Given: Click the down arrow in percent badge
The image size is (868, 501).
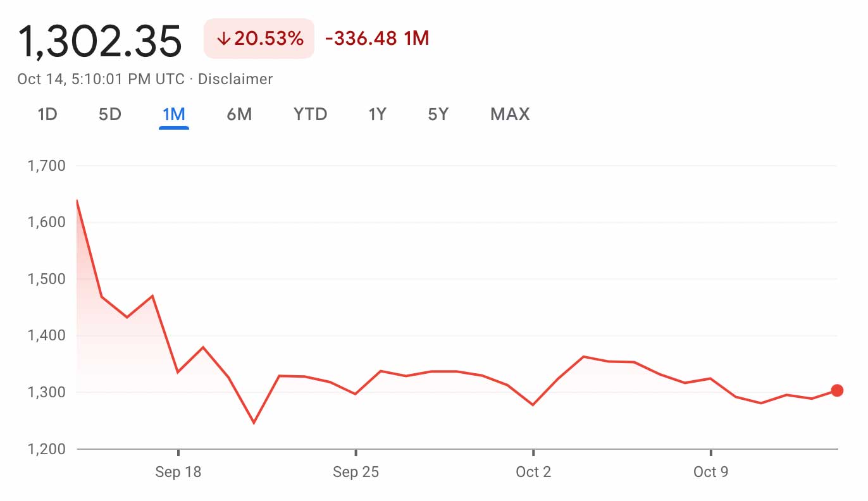Looking at the screenshot, I should click(x=223, y=39).
